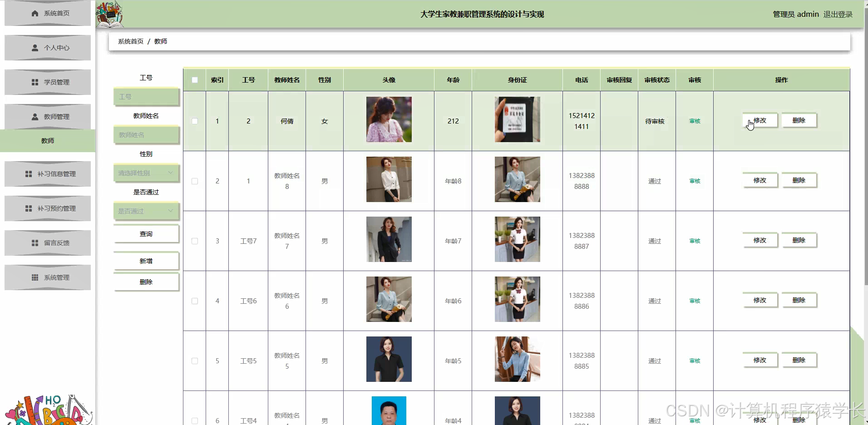Click the 查询 search button
This screenshot has width=868, height=425.
146,234
